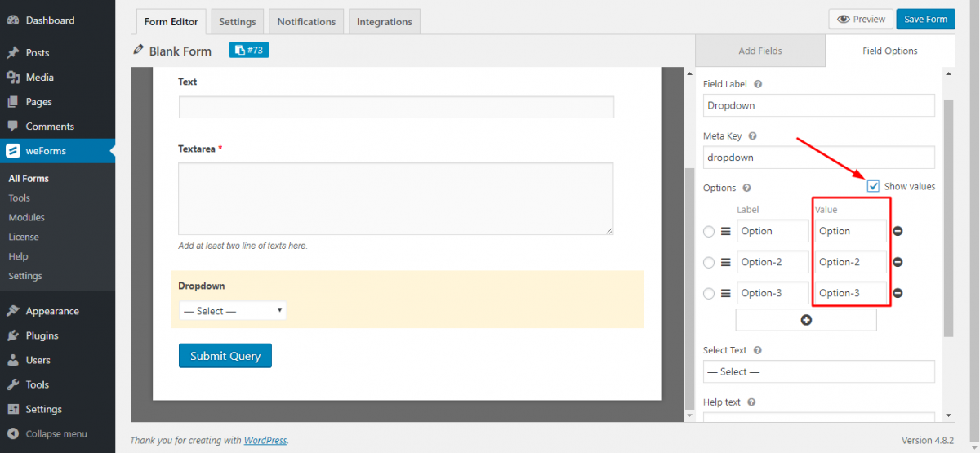Open the Settings tab of form
Image resolution: width=980 pixels, height=453 pixels.
click(238, 22)
